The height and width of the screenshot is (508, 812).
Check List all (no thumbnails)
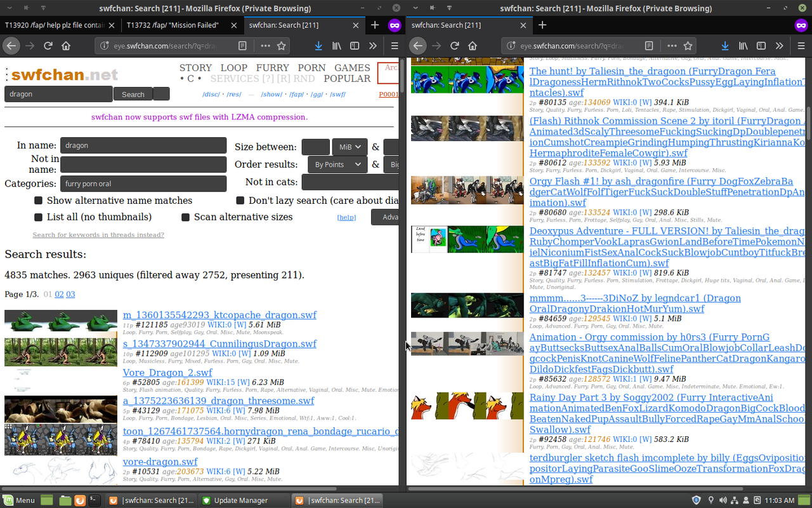38,217
